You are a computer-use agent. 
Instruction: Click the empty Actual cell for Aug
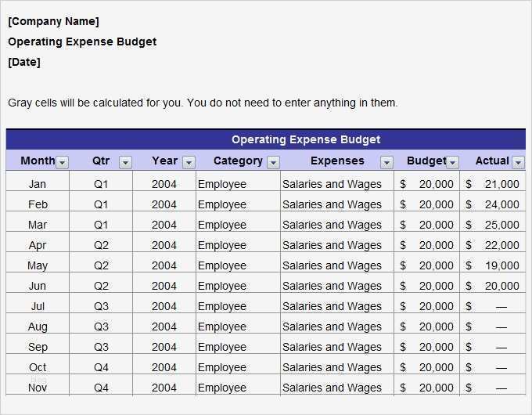[x=493, y=327]
